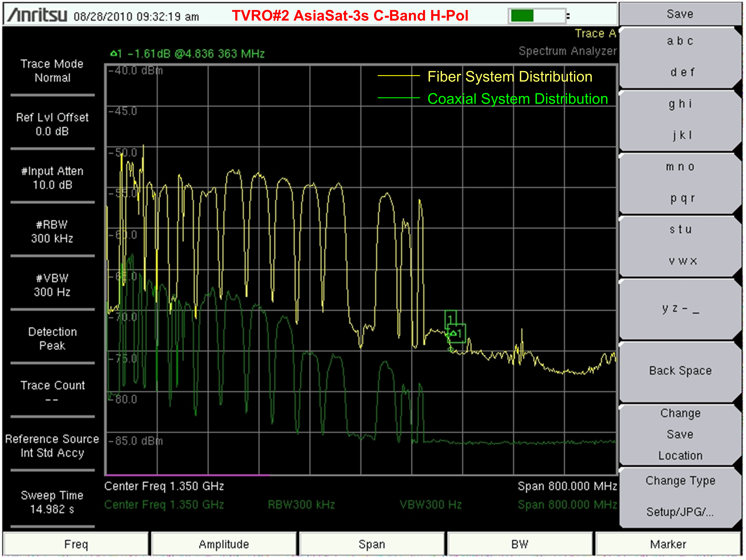The width and height of the screenshot is (746, 560).
Task: Click the Trace A label
Action: [596, 33]
